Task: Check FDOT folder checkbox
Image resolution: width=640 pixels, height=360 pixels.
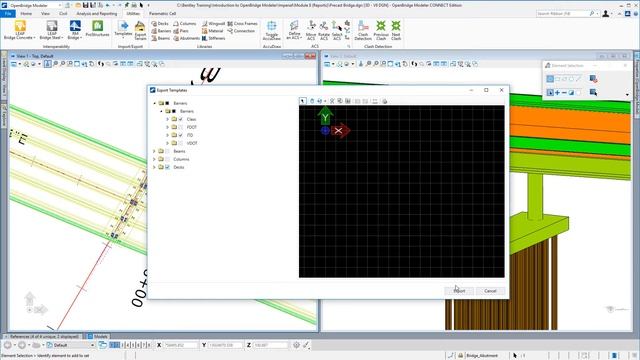Action: coord(181,127)
